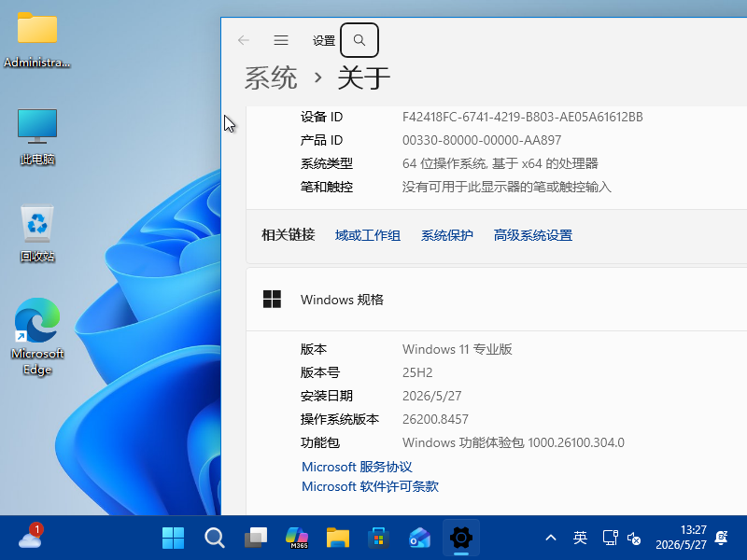Open the 高级系统设置 link
Viewport: 747px width, 560px height.
click(x=532, y=235)
